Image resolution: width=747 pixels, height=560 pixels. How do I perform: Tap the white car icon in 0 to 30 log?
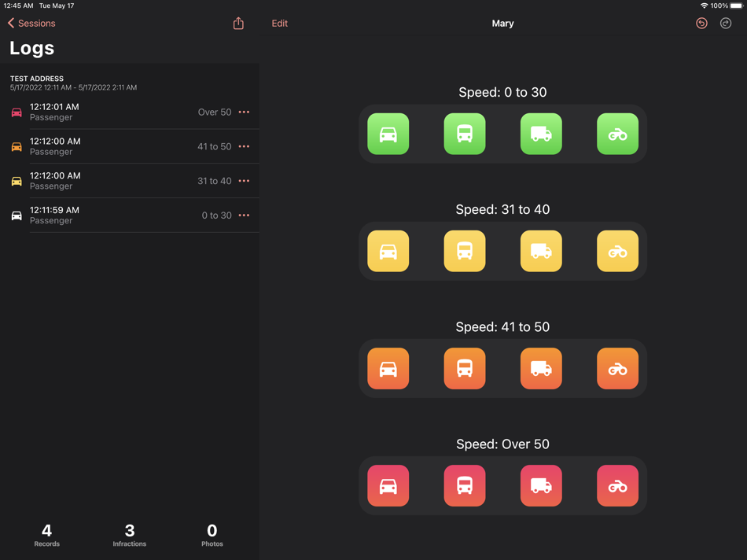pos(17,216)
